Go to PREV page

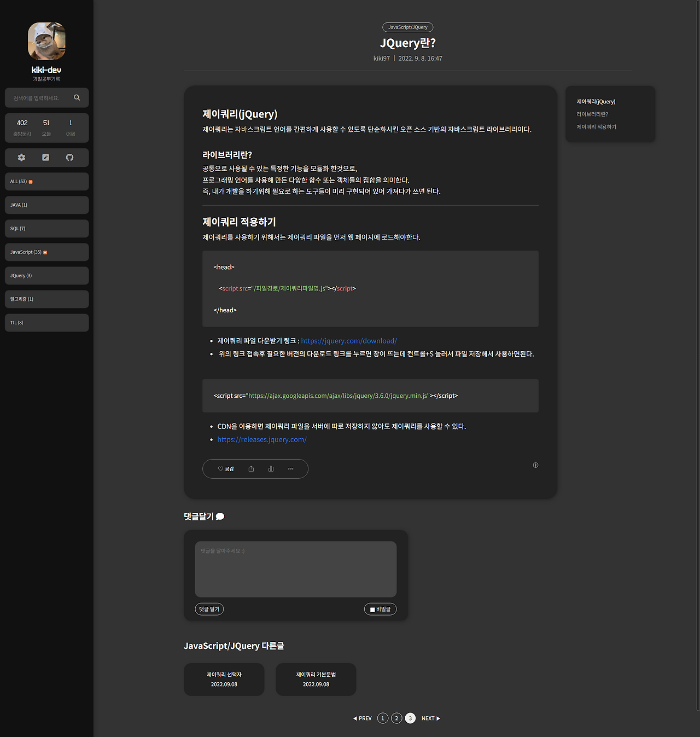click(x=363, y=718)
